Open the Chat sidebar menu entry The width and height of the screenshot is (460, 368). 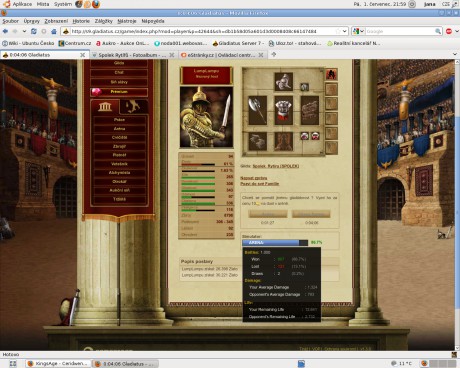[x=119, y=73]
